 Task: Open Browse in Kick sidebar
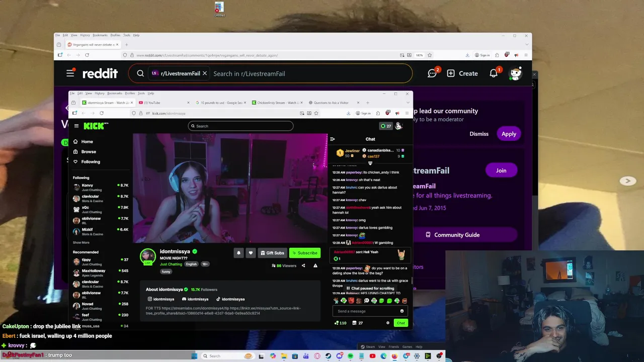[85, 152]
